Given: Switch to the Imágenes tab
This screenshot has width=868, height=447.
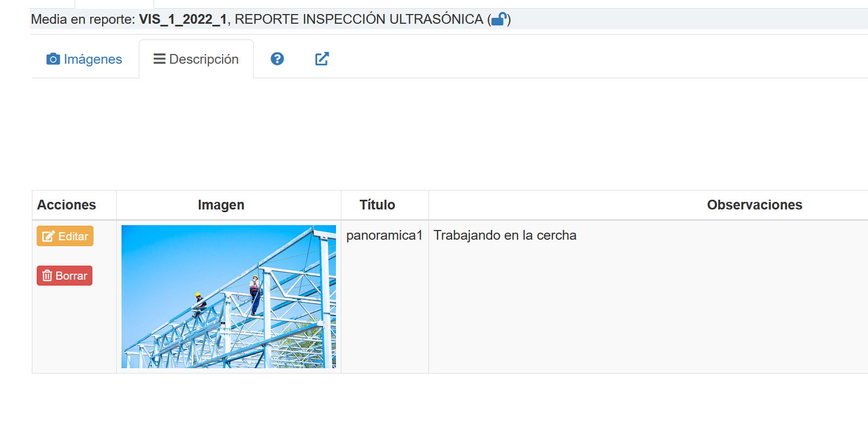Looking at the screenshot, I should 92,59.
